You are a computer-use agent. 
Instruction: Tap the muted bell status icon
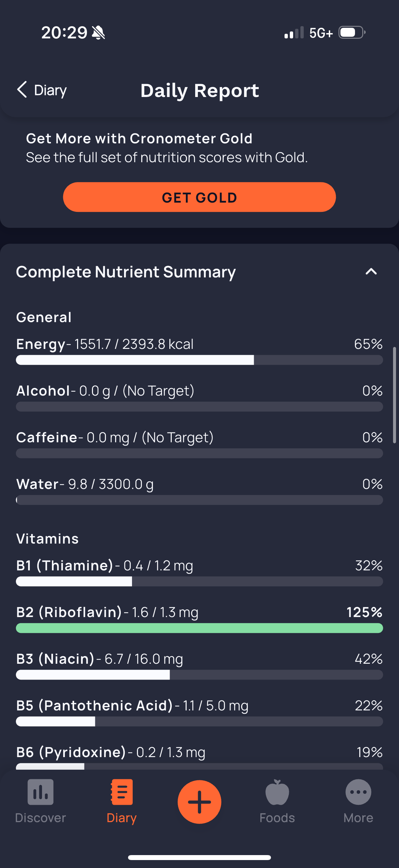click(99, 33)
